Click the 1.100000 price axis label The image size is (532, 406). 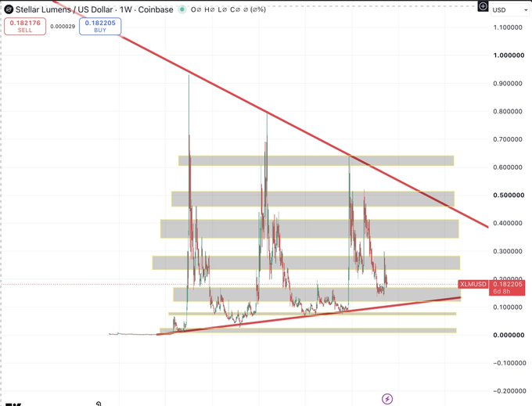[508, 27]
